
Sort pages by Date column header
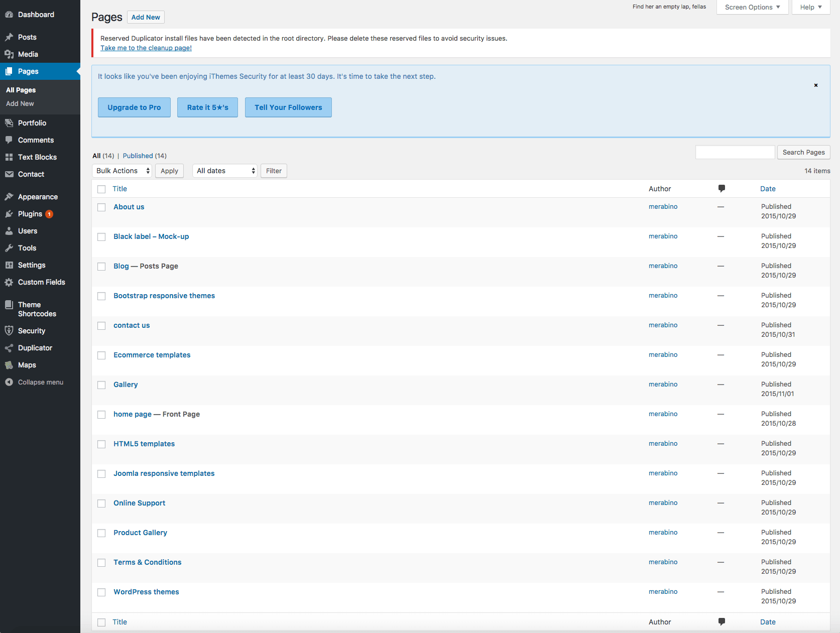[x=768, y=189]
